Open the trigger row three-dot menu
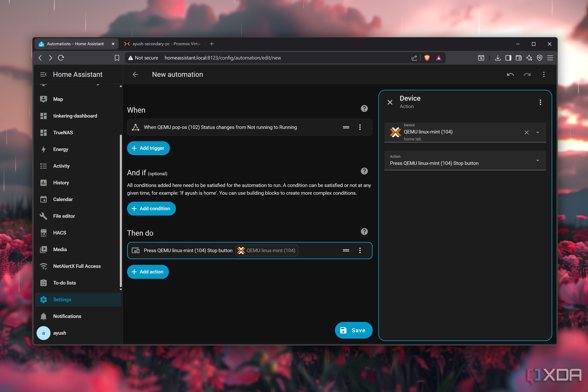588x392 pixels. click(x=360, y=127)
